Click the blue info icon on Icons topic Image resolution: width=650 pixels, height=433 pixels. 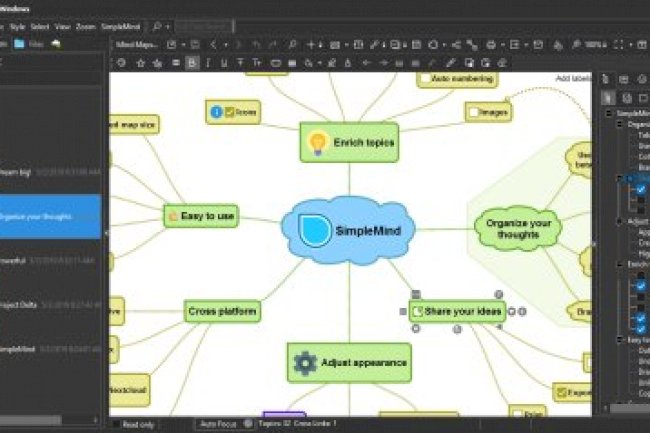pos(216,112)
